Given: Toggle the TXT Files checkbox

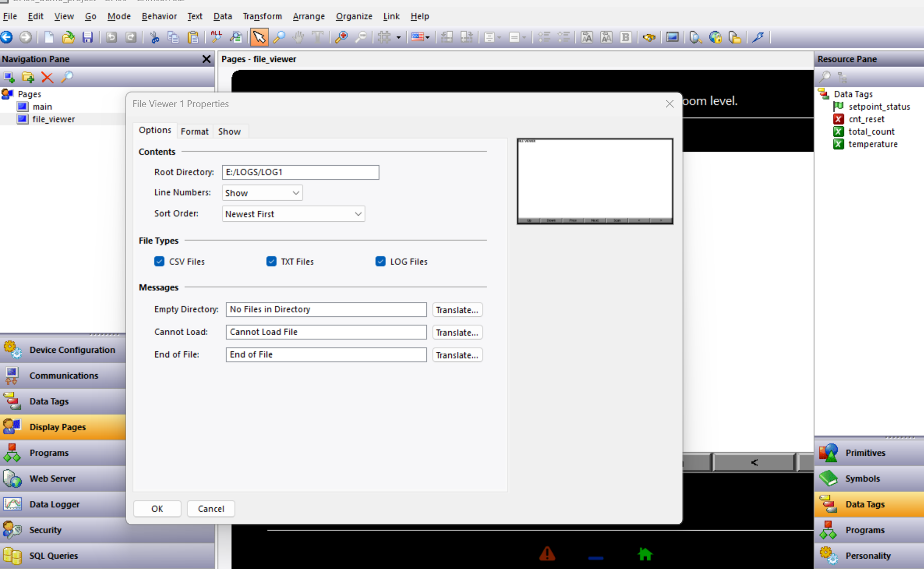Looking at the screenshot, I should pyautogui.click(x=272, y=261).
